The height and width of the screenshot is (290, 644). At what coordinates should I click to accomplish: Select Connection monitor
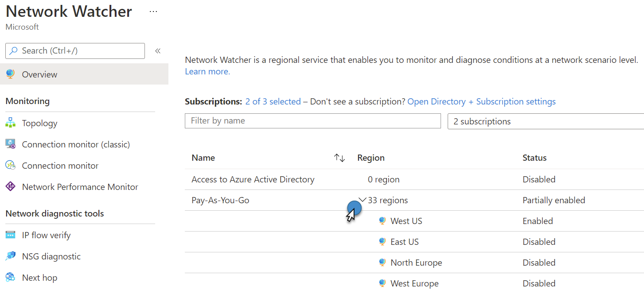point(60,165)
